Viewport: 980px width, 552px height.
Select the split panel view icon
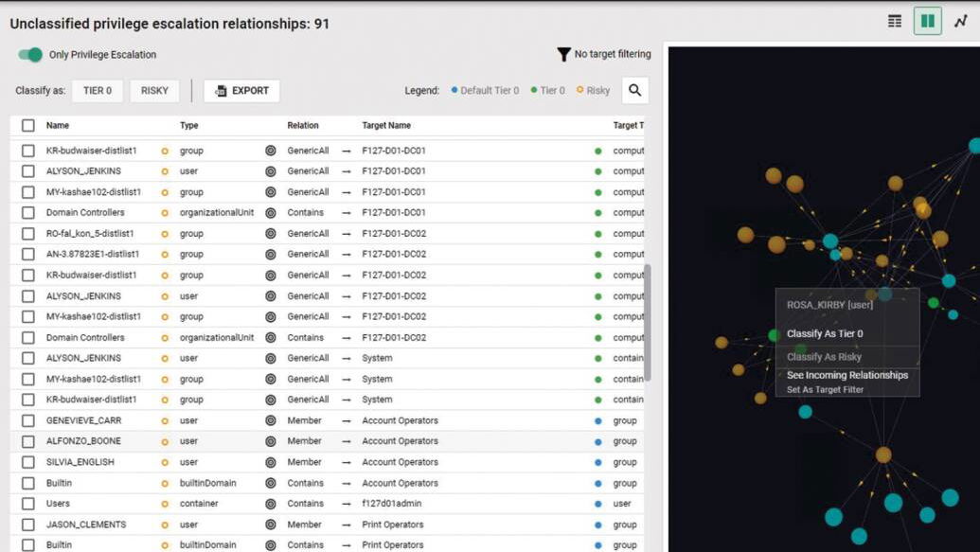click(927, 21)
